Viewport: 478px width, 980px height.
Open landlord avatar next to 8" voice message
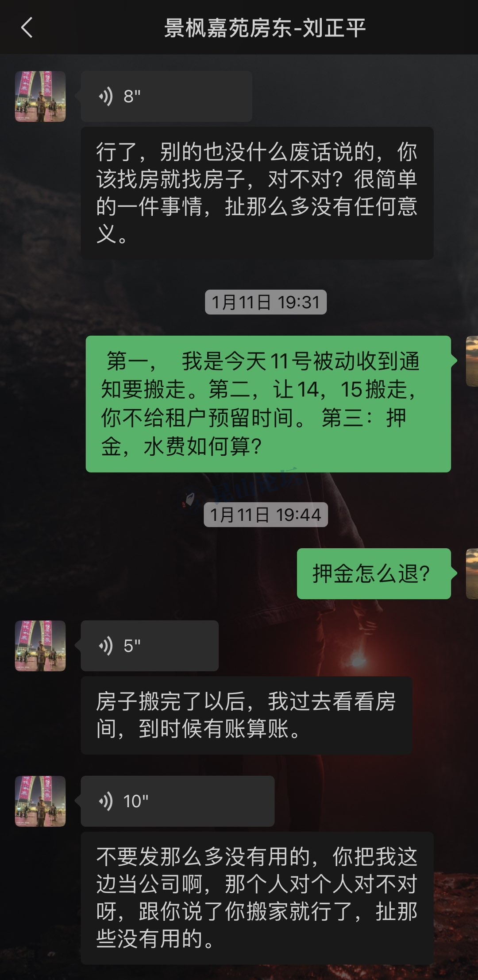tap(40, 97)
